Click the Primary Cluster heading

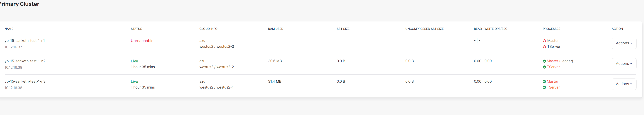[19, 4]
